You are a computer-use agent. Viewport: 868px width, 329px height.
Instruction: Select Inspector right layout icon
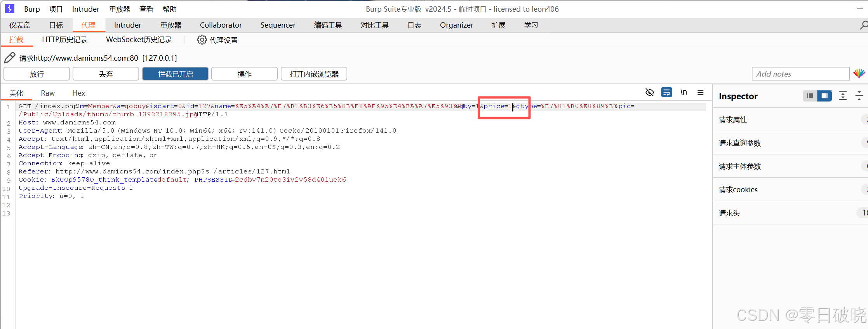(x=824, y=96)
